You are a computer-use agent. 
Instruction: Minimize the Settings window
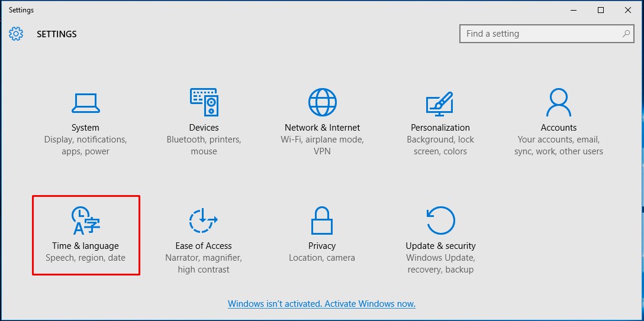[574, 10]
